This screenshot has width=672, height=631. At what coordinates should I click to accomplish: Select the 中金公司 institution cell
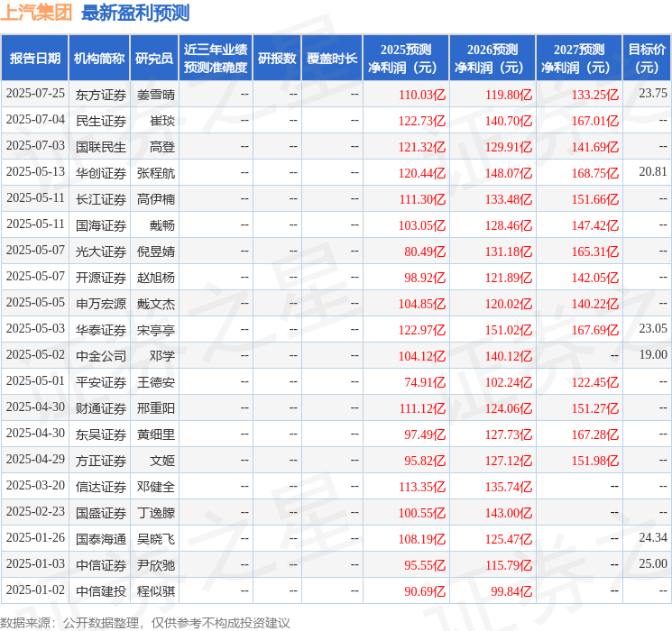101,356
